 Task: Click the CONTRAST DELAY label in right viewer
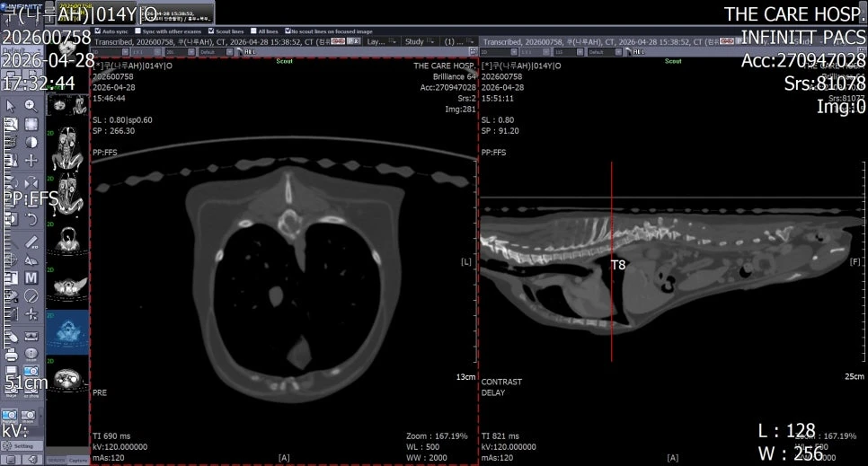pos(501,387)
